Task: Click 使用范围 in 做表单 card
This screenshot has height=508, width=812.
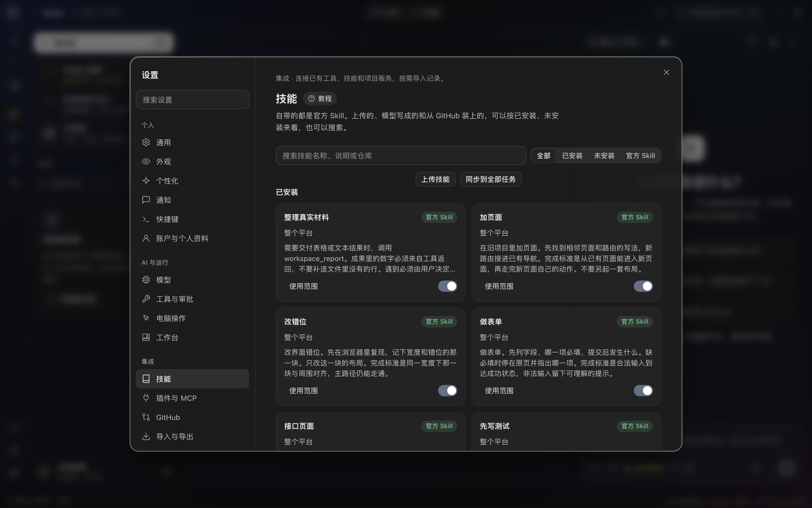Action: coord(499,391)
